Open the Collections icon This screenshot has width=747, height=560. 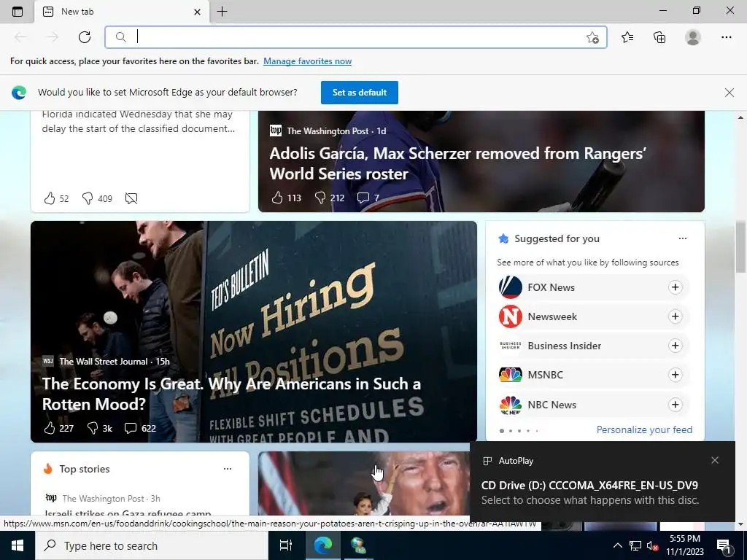click(x=659, y=37)
